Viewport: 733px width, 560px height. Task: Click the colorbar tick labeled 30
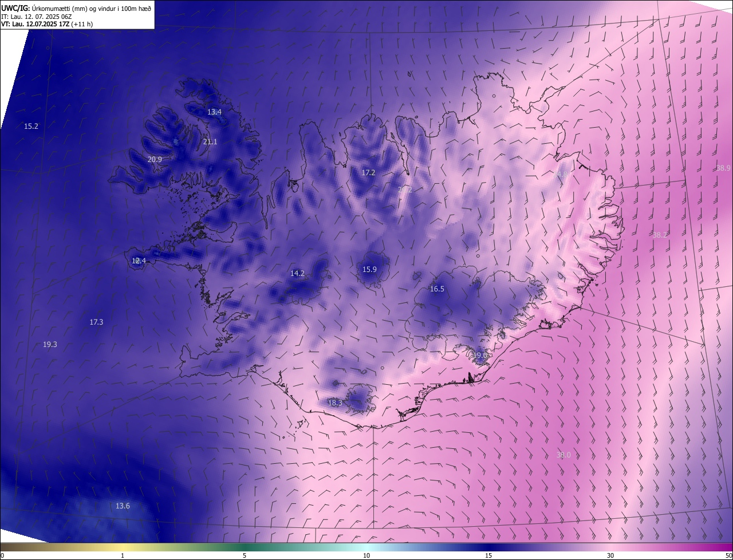pos(610,555)
